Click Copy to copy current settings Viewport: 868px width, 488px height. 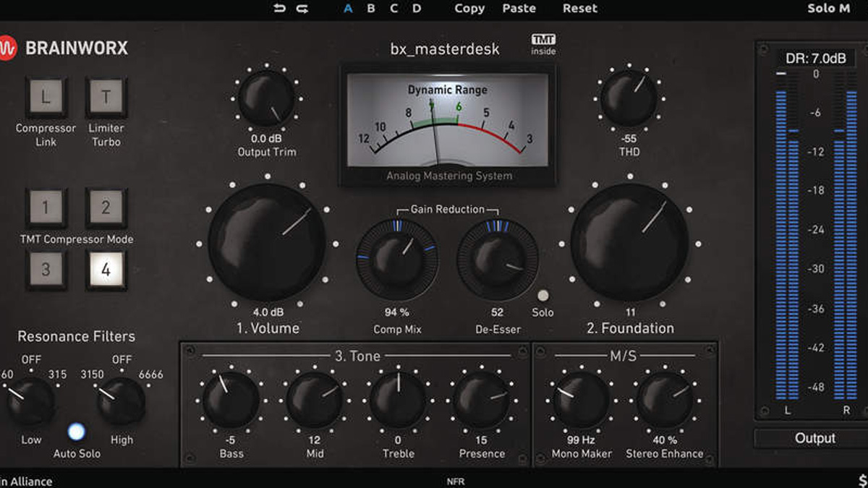(469, 9)
